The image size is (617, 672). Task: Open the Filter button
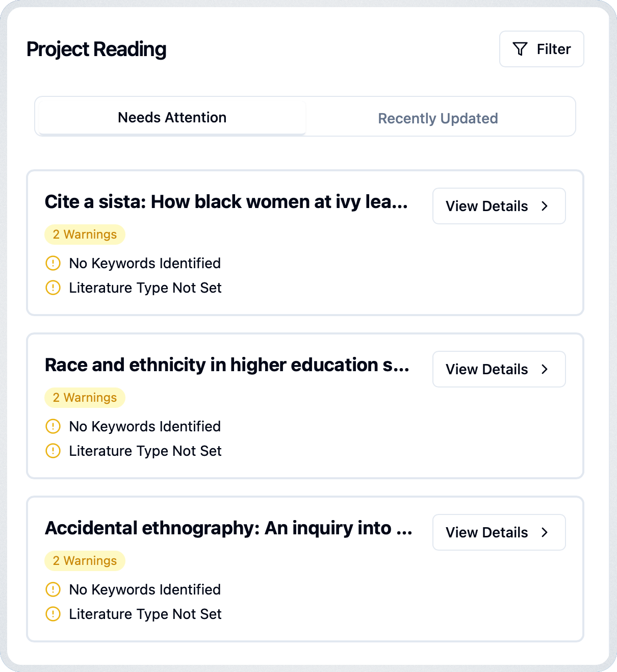tap(542, 49)
